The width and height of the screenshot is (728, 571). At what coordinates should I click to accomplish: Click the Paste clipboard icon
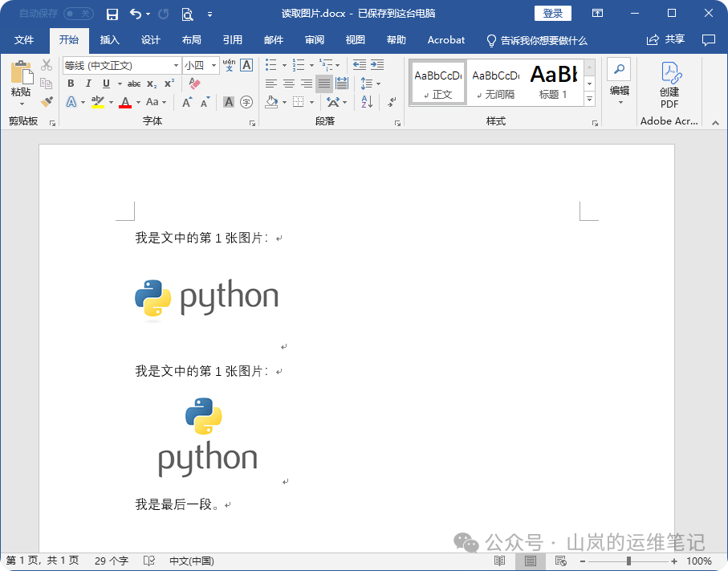(22, 72)
